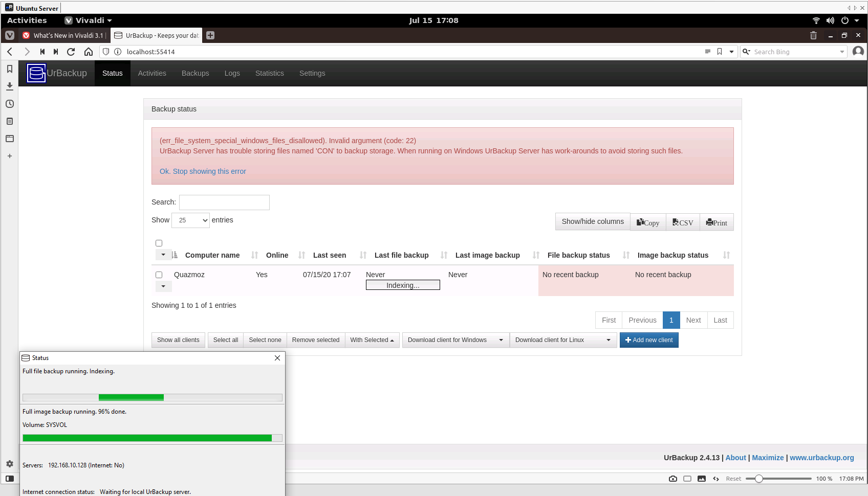
Task: Capture page with camera icon
Action: pos(673,479)
